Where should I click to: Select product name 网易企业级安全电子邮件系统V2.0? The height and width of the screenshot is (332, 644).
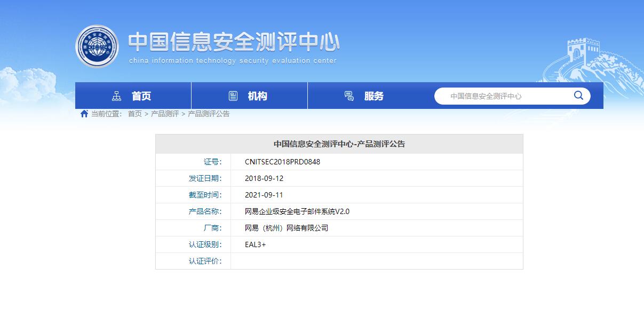(x=297, y=211)
